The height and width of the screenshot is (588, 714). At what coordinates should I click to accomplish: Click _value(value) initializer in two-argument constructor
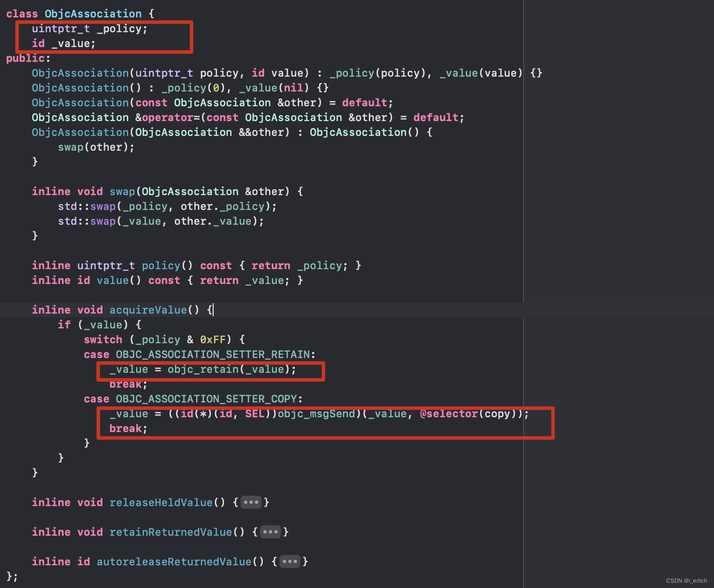pyautogui.click(x=481, y=73)
